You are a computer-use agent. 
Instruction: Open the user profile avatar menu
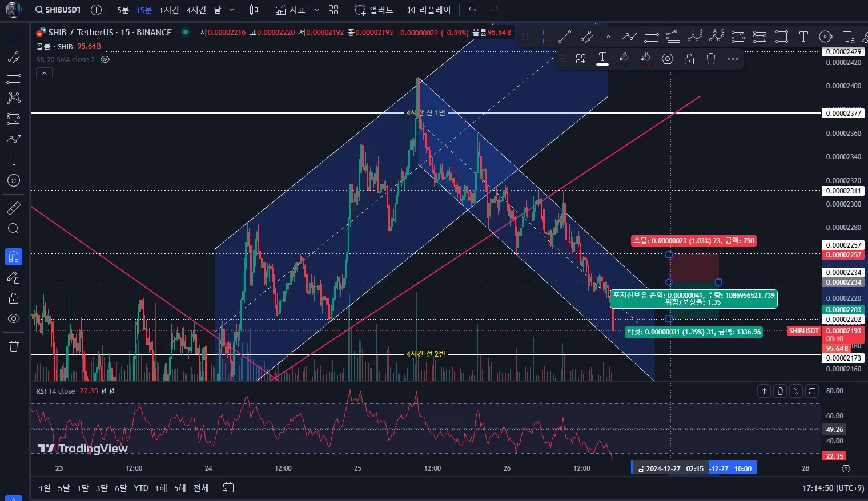point(13,10)
